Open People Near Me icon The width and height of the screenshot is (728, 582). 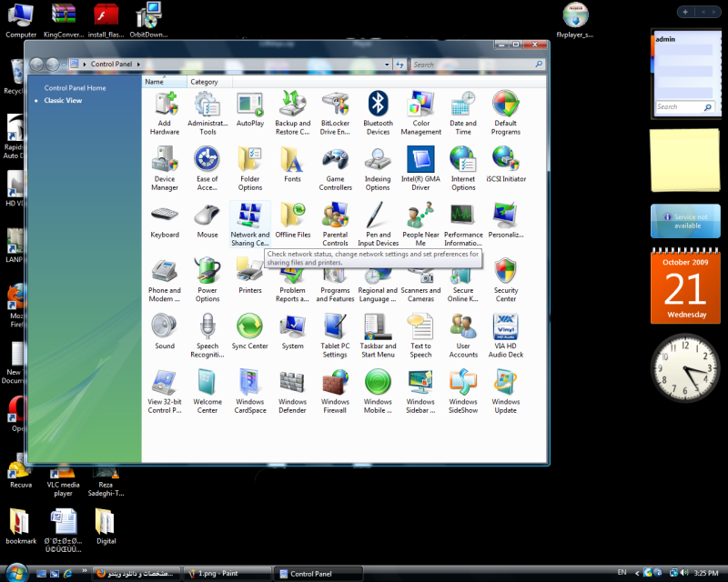(420, 225)
